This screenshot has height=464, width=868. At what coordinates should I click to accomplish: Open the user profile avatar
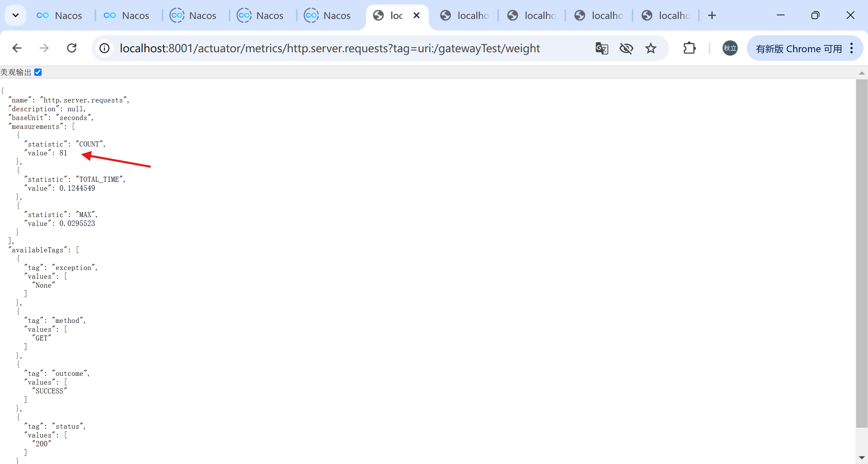[x=730, y=48]
